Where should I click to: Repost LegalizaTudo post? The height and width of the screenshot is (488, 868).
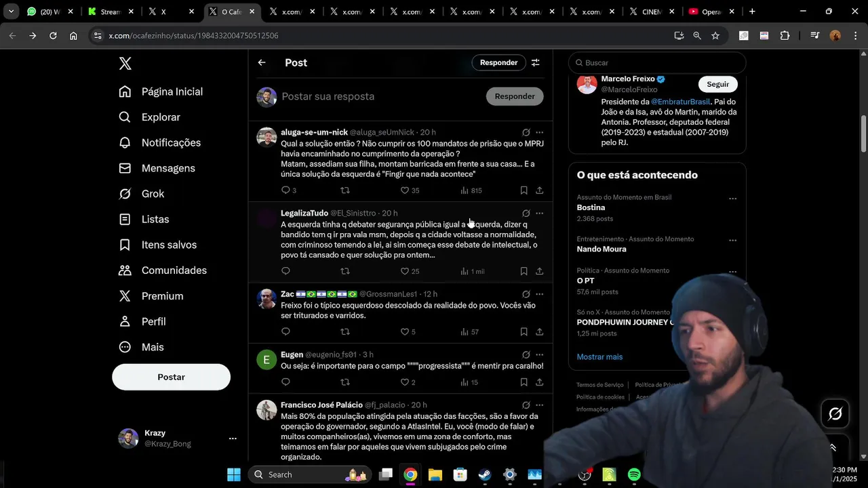coord(345,271)
